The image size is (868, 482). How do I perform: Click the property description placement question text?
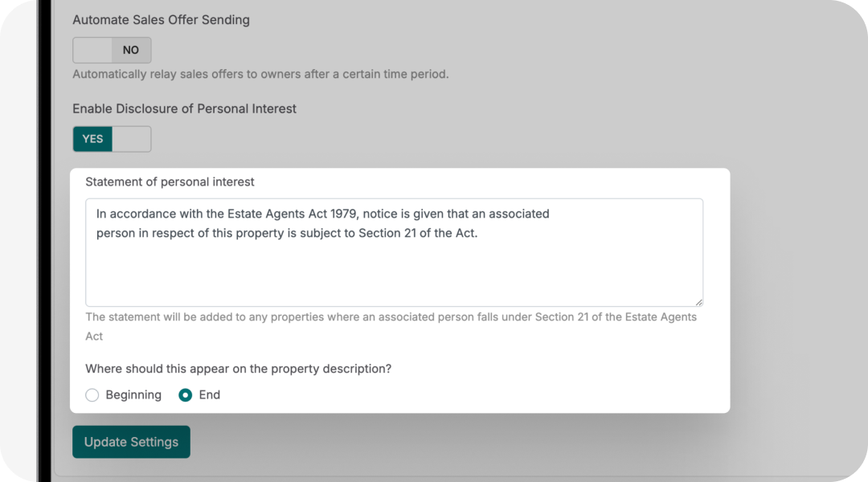238,368
